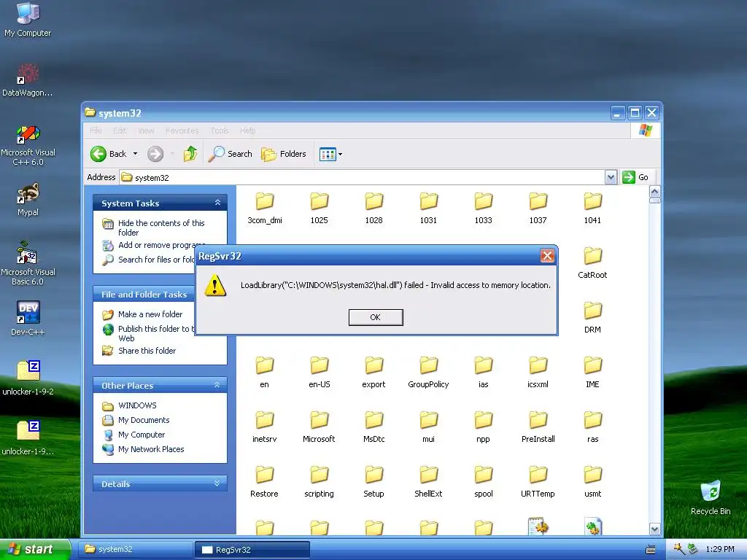Click the Search toolbar button
The width and height of the screenshot is (747, 560).
(231, 154)
